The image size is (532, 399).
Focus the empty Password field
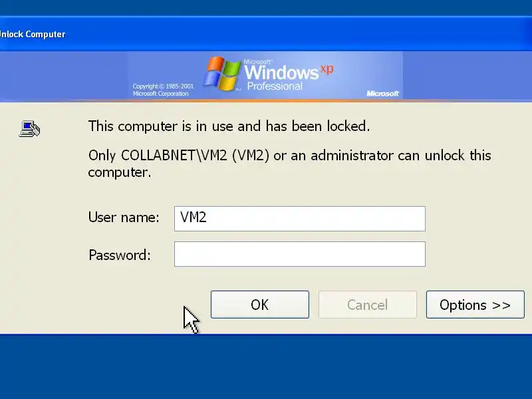[x=300, y=254]
